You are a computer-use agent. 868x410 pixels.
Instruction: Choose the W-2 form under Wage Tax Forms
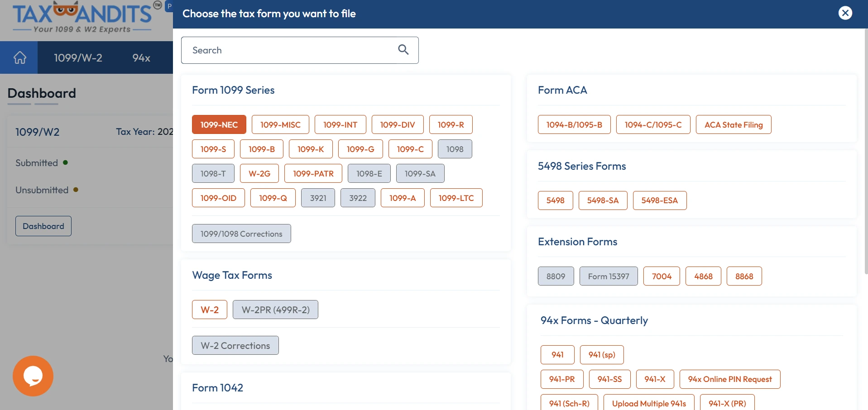coord(209,310)
